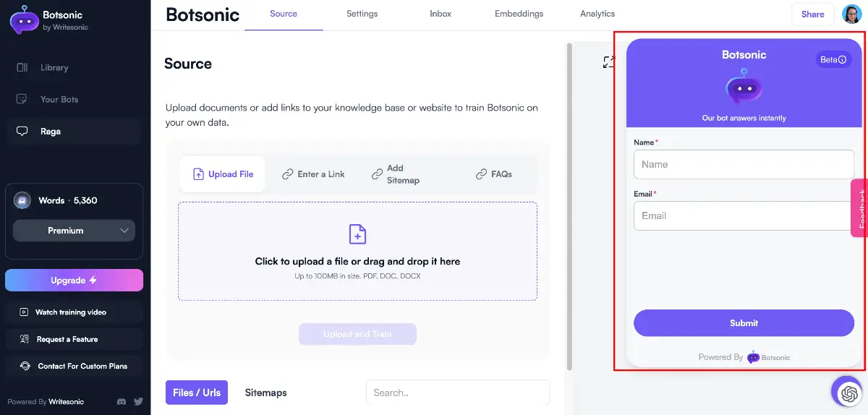Viewport: 868px width, 415px height.
Task: Click the Powered By Botsonic link
Action: point(744,357)
